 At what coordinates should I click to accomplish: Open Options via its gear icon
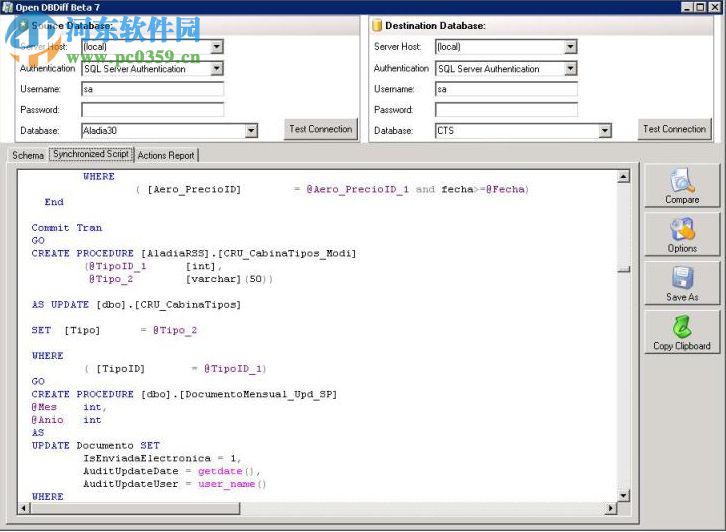click(682, 230)
